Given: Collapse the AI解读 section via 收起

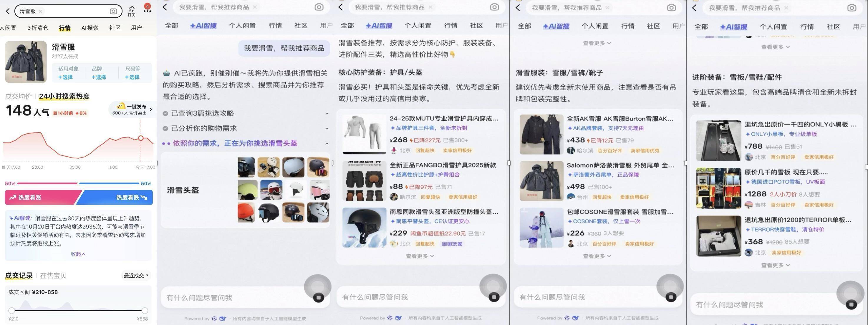Looking at the screenshot, I should point(78,254).
